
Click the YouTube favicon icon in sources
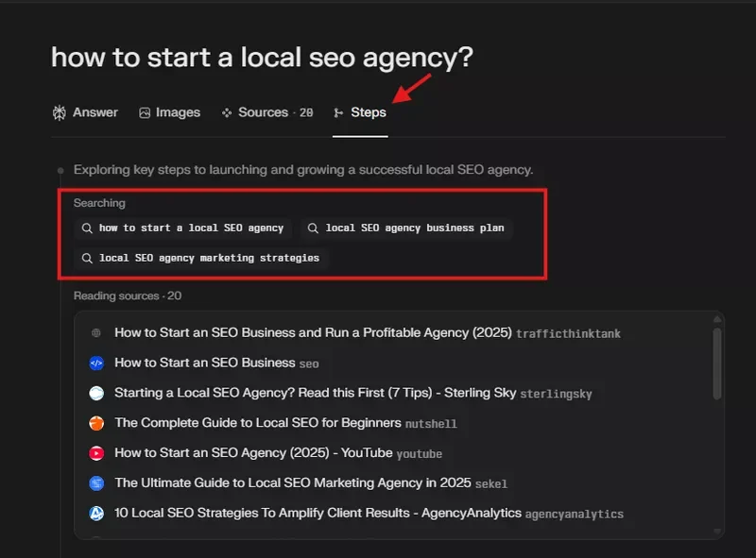point(95,453)
